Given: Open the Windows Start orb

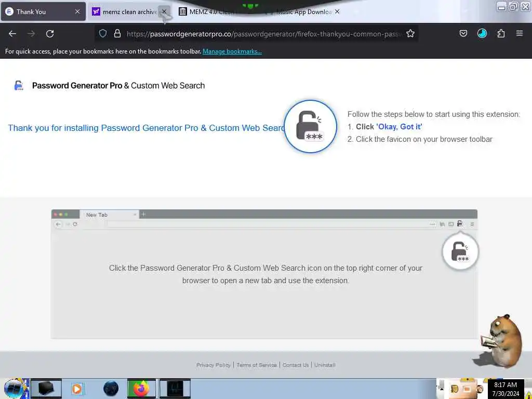Looking at the screenshot, I should click(15, 389).
